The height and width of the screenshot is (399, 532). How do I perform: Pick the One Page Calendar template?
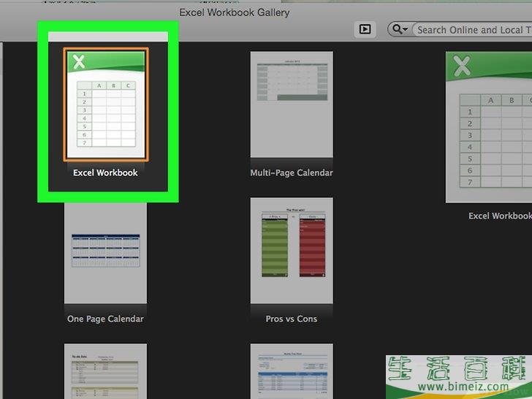[105, 253]
